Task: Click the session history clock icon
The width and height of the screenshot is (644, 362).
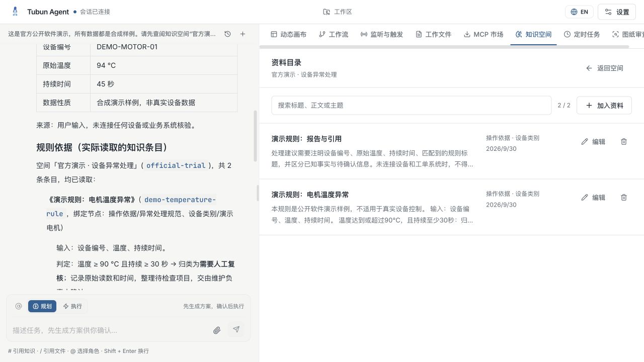Action: [x=227, y=34]
